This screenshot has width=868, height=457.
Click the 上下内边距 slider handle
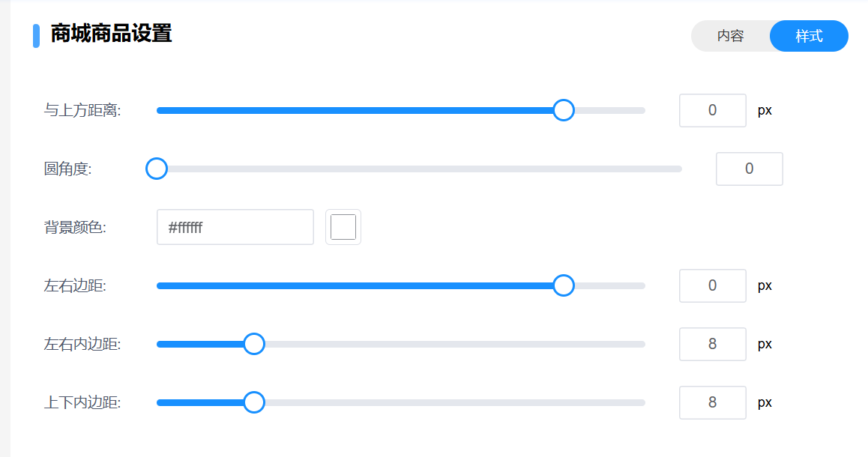tap(255, 402)
